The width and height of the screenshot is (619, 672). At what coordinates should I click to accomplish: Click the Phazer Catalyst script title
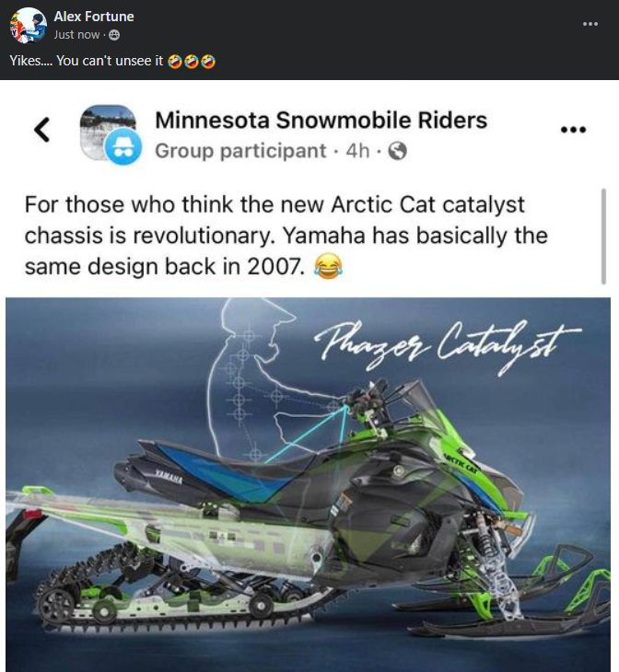[x=448, y=348]
